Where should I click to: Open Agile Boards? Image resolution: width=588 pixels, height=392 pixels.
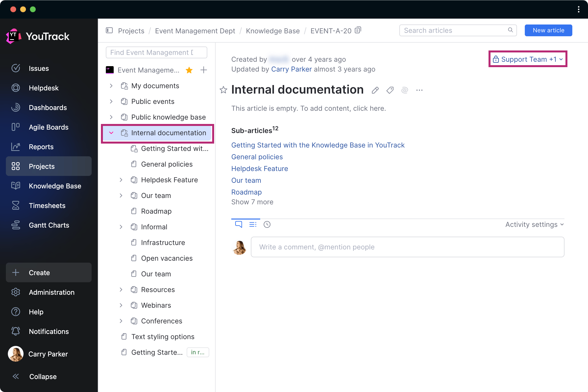tap(49, 127)
